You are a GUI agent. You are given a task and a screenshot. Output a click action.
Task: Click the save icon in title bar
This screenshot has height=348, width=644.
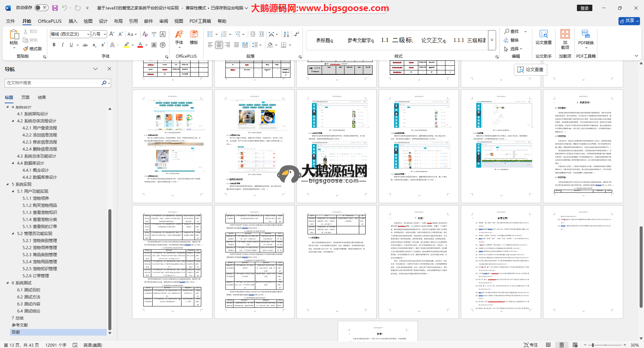55,8
